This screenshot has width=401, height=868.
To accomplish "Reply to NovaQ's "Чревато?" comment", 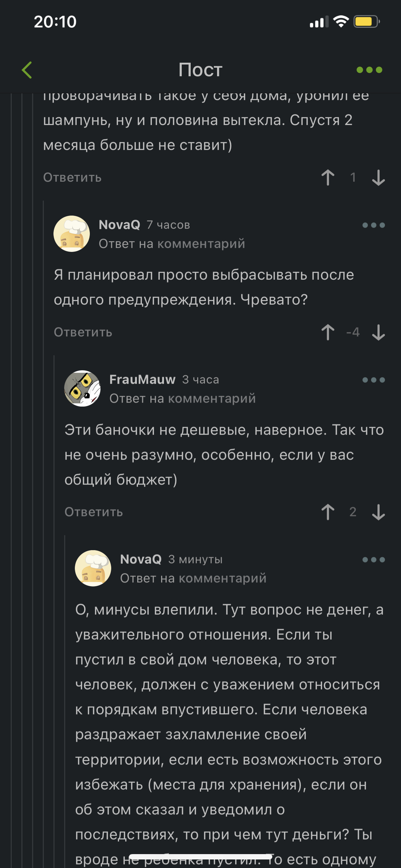I will (x=83, y=332).
